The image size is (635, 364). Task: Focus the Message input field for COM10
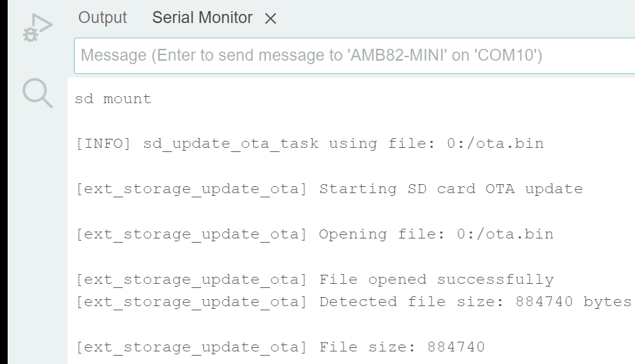pos(349,55)
